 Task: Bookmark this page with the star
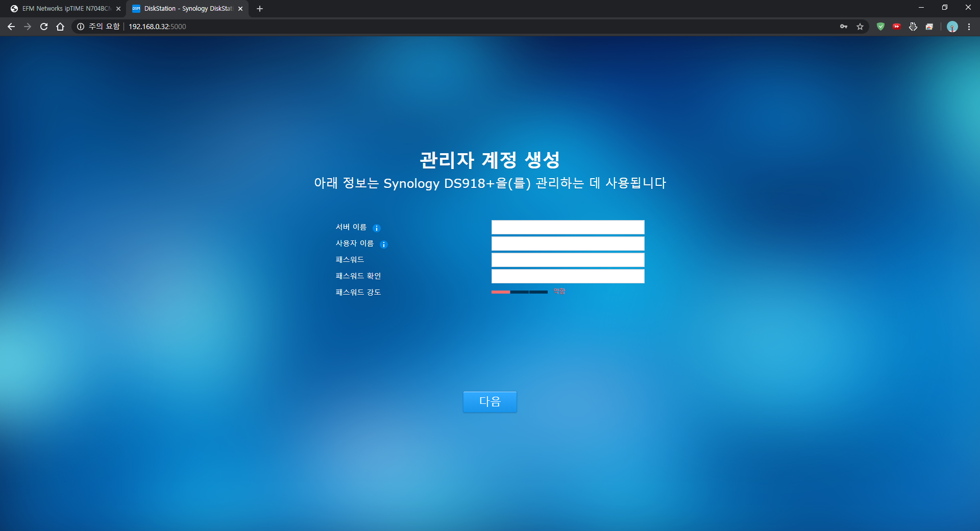click(x=860, y=27)
